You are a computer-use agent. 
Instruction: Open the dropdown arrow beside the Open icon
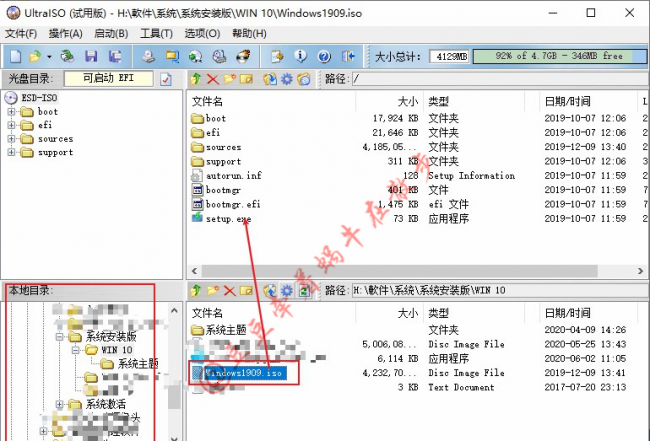(49, 57)
